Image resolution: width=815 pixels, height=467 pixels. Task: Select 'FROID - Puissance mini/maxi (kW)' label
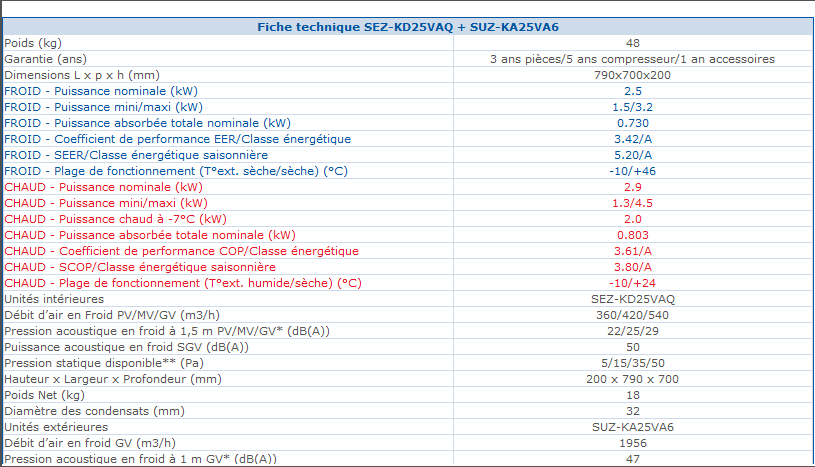point(103,107)
